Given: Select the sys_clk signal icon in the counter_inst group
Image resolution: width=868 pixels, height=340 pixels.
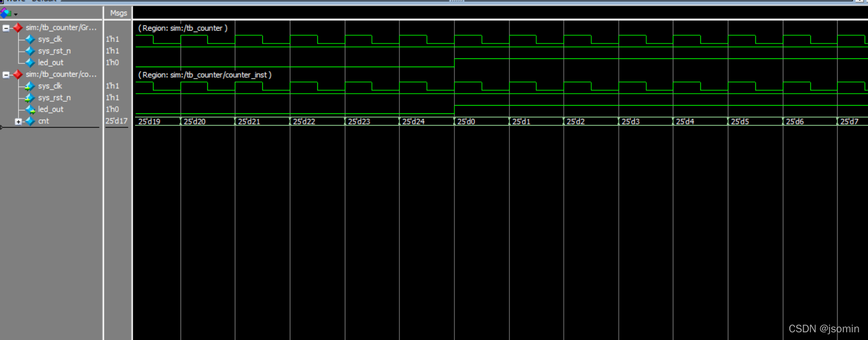Looking at the screenshot, I should pos(30,86).
